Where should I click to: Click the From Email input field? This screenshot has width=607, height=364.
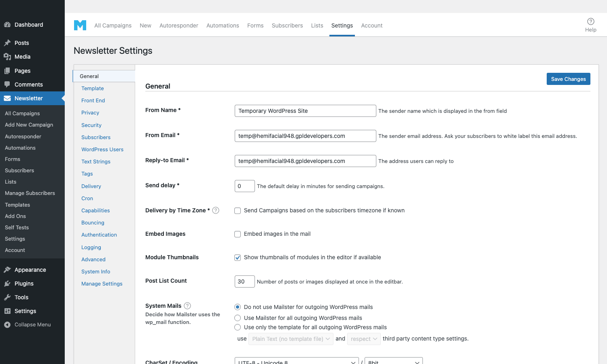(306, 136)
